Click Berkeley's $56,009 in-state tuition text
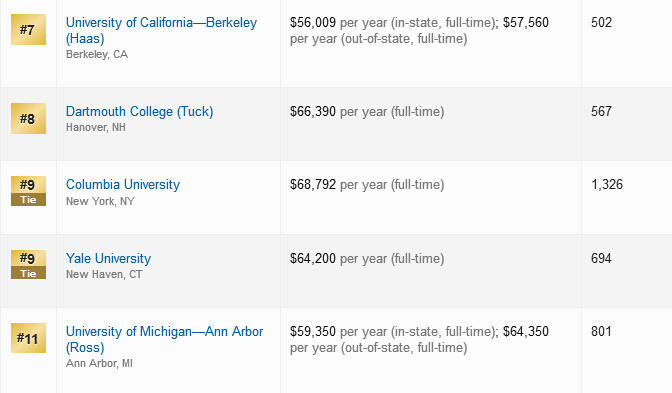672x393 pixels. coord(312,22)
